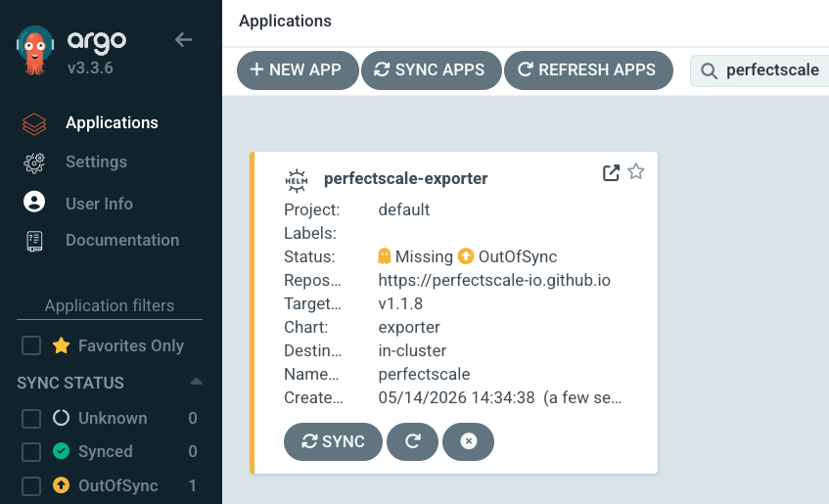Click the orange OutOfSync filter icon

point(62,485)
